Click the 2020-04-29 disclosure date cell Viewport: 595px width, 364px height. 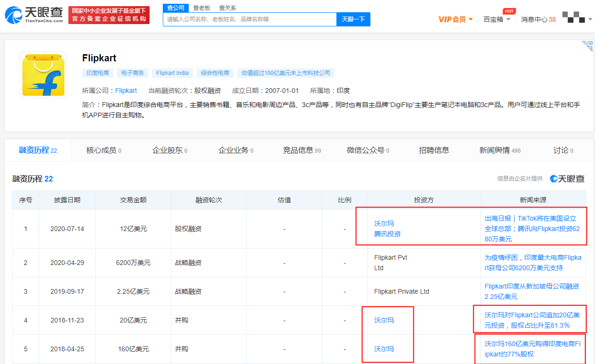click(x=67, y=263)
